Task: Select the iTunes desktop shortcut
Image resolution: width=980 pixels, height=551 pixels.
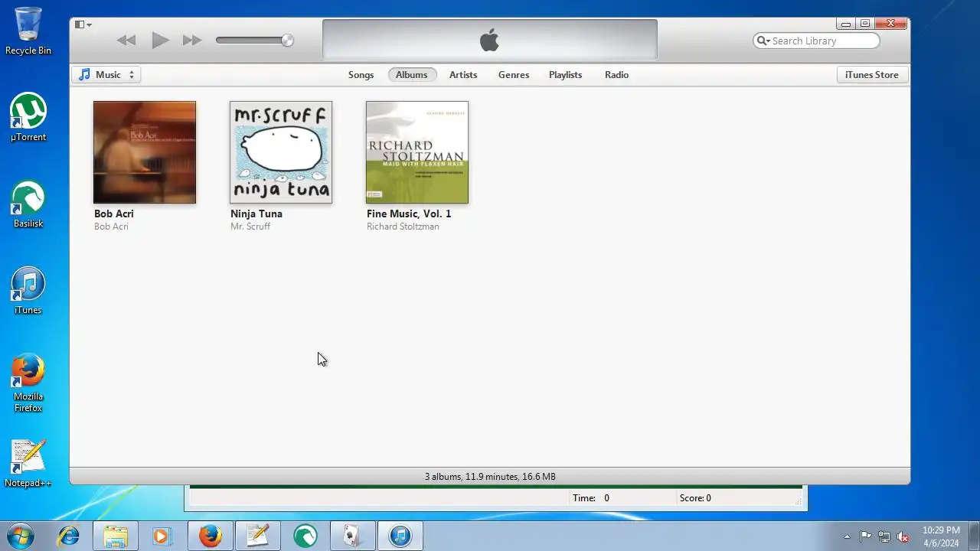Action: (x=28, y=291)
